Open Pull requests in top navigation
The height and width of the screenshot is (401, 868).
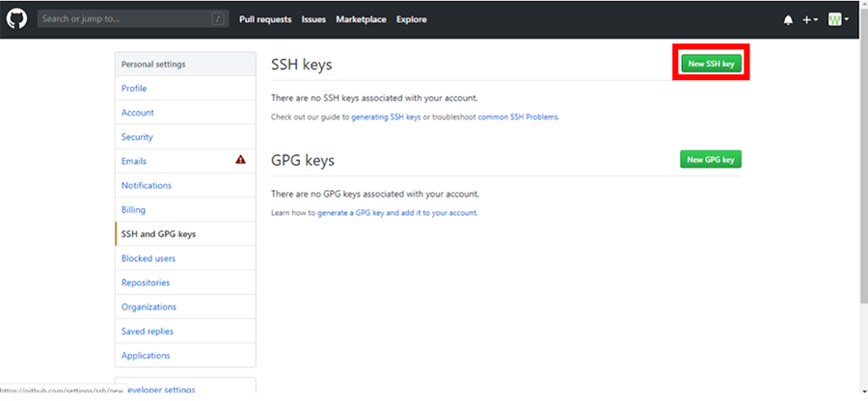[265, 19]
